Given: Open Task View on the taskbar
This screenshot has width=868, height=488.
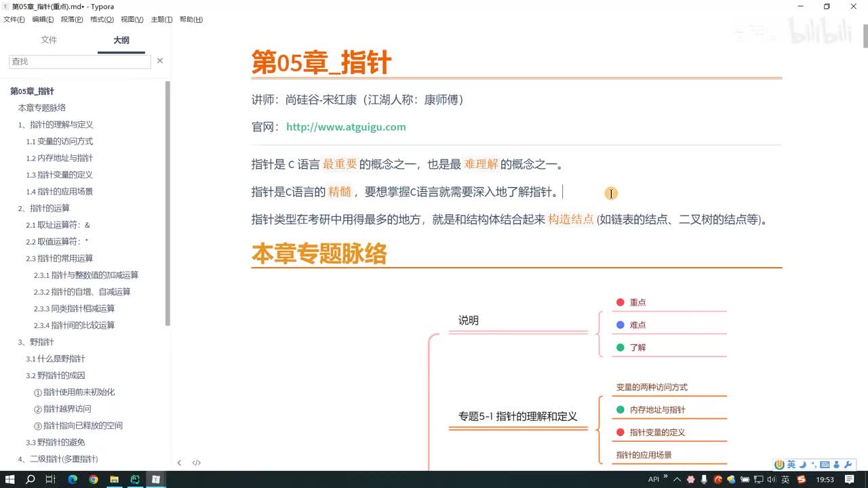Looking at the screenshot, I should pyautogui.click(x=51, y=479).
